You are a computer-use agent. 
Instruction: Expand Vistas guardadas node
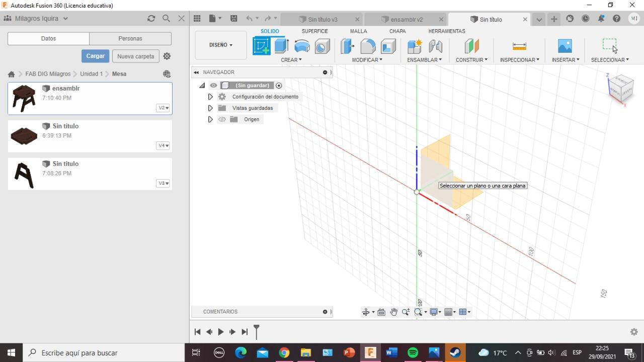(x=210, y=108)
